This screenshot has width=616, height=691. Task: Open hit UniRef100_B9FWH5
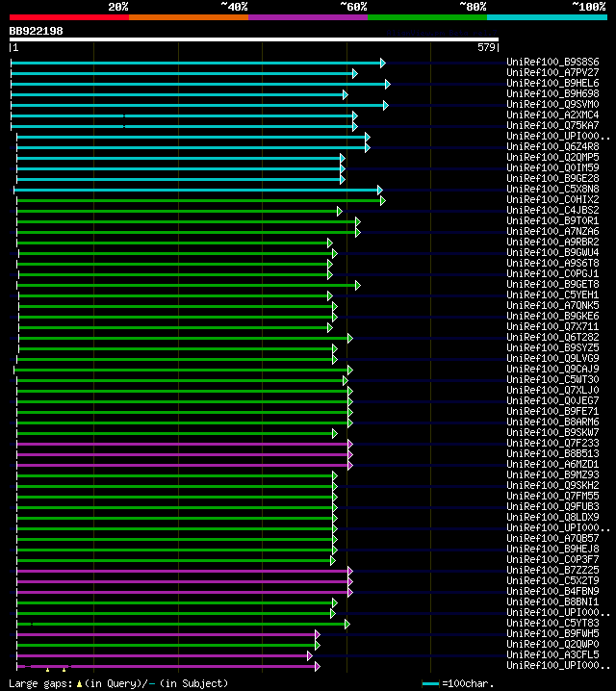pyautogui.click(x=552, y=633)
